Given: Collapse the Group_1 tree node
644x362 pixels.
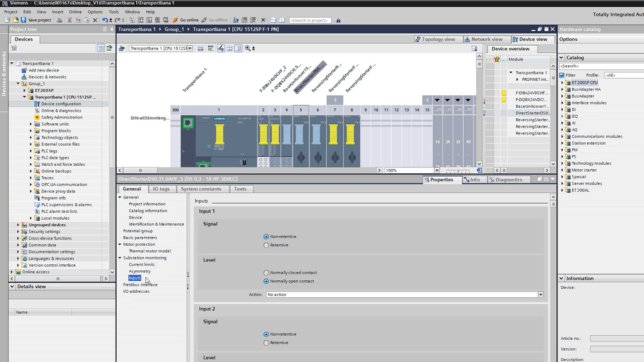Looking at the screenshot, I should point(18,83).
